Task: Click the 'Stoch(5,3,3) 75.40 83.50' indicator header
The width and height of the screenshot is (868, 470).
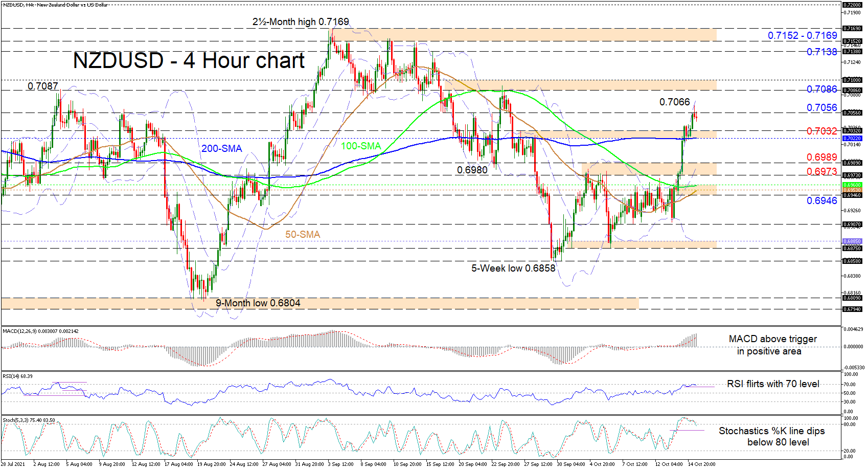Action: [29, 420]
